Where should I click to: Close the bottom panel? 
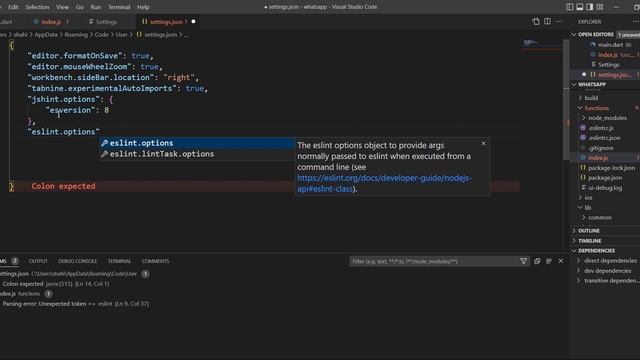(x=561, y=261)
